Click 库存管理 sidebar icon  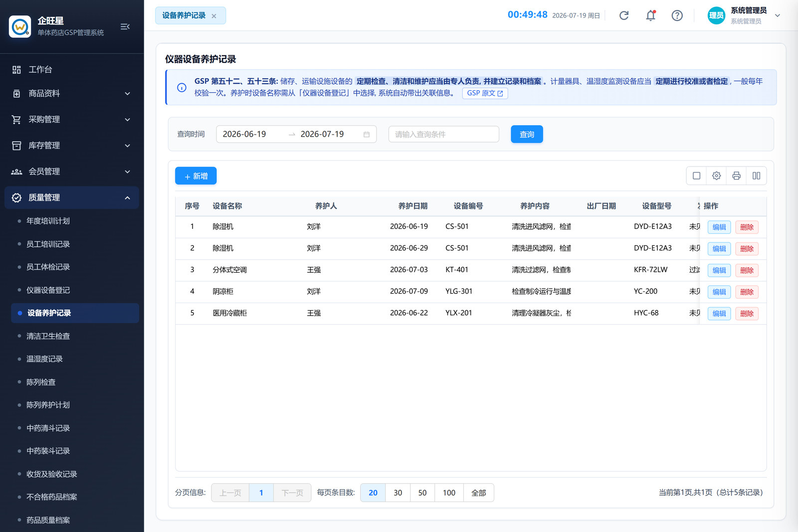point(16,146)
